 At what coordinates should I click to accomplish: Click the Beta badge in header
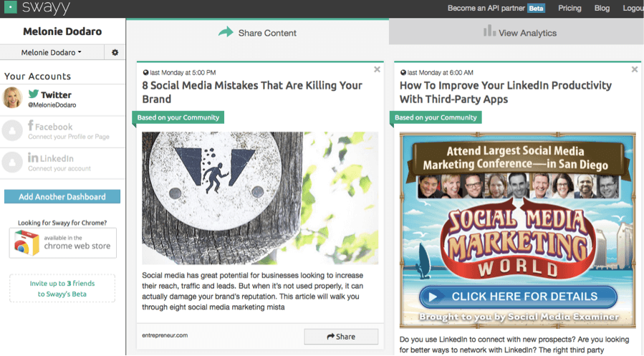click(x=536, y=8)
